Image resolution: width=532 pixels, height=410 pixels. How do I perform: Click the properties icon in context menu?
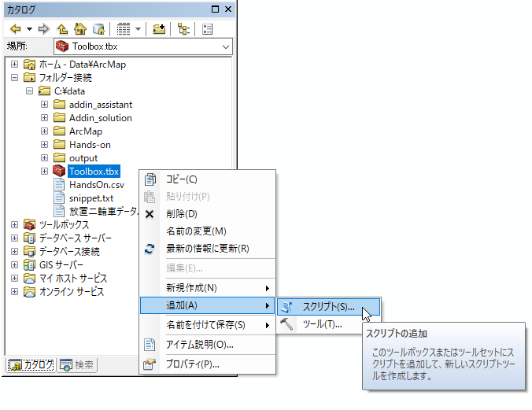(150, 364)
